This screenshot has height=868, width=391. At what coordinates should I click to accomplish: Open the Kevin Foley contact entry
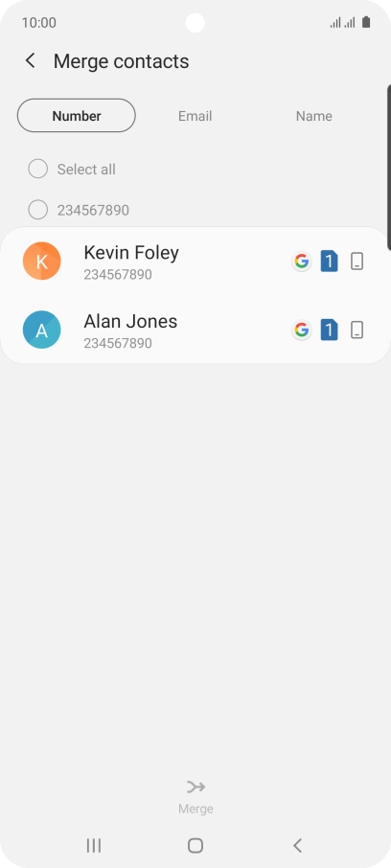tap(195, 262)
